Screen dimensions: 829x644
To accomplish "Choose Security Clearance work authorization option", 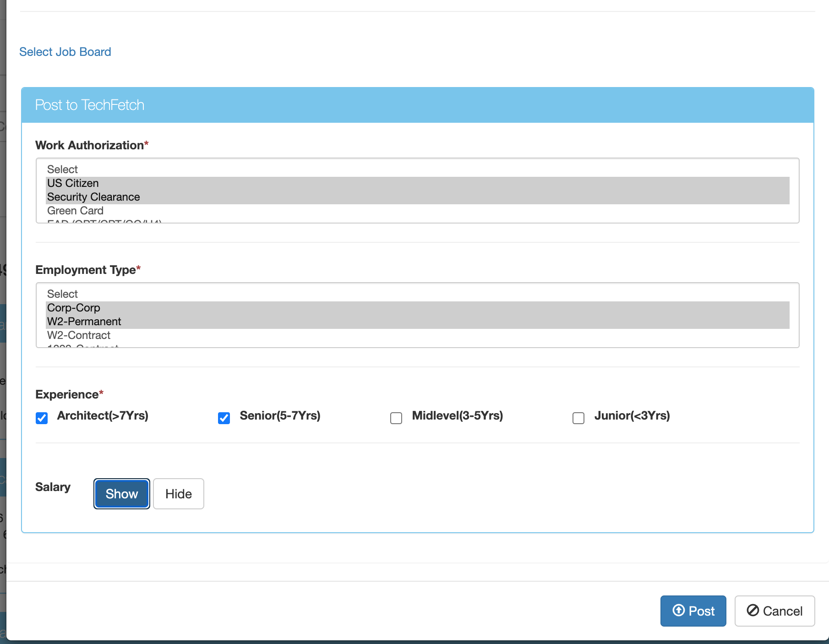I will [418, 197].
